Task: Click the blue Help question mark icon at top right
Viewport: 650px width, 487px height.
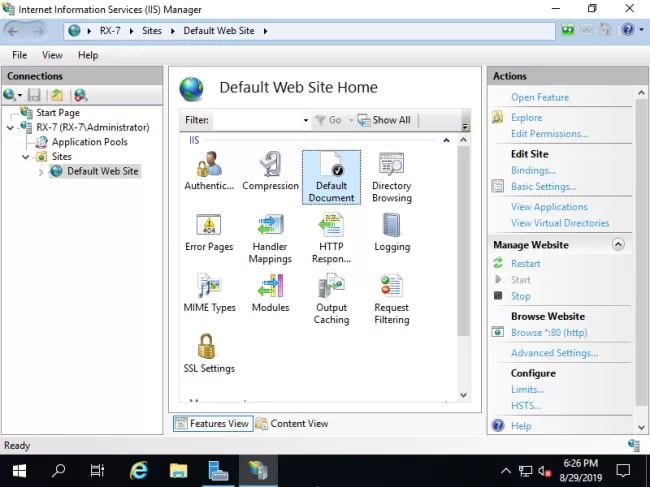Action: [x=628, y=30]
